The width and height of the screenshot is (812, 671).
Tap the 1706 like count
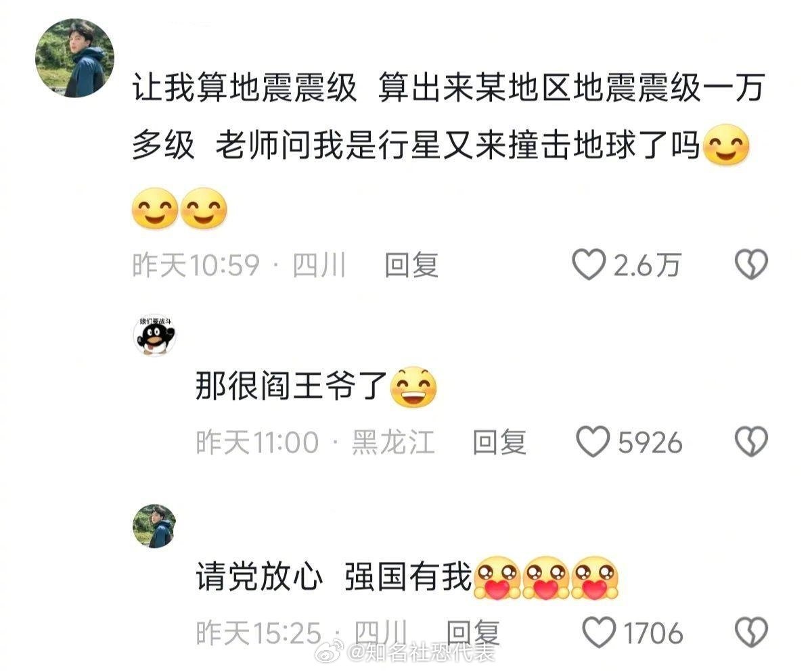point(653,634)
